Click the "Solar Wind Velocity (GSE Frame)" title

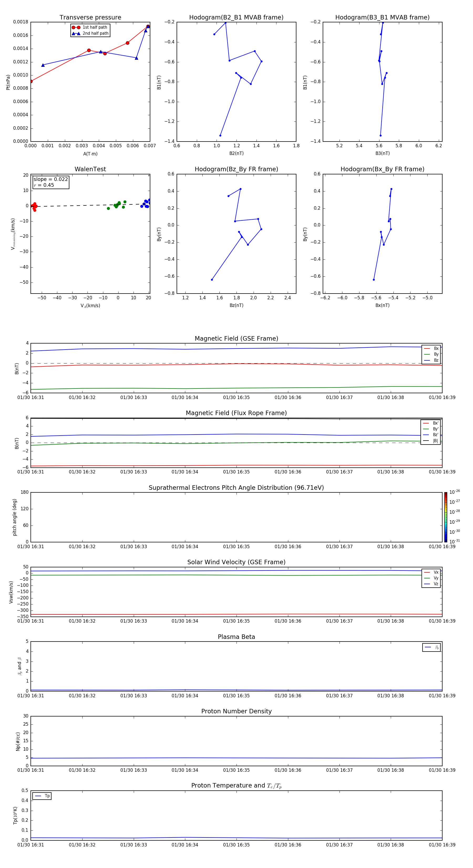coord(236,562)
